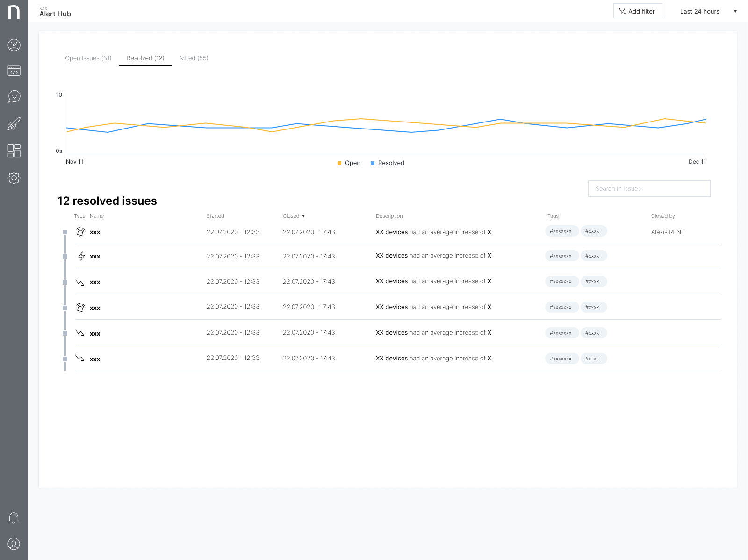Image resolution: width=748 pixels, height=560 pixels.
Task: Select the alarm type icon on the first issue
Action: coord(80,231)
